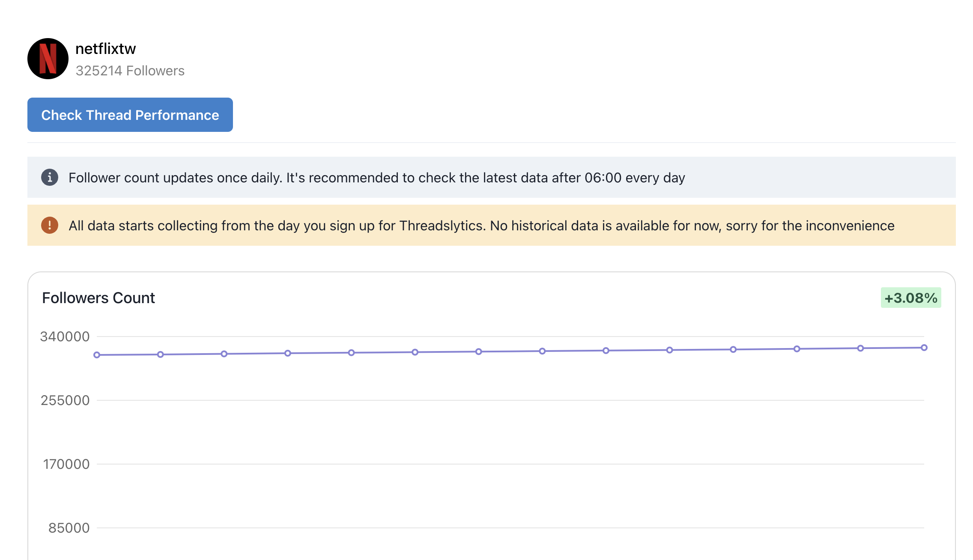Click the orange warning exclamation icon
This screenshot has height=560, width=973.
(x=50, y=225)
